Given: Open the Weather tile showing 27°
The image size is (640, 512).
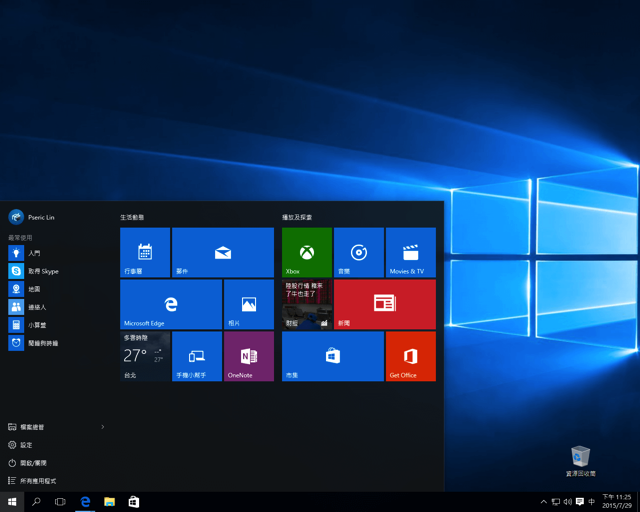Looking at the screenshot, I should (x=145, y=356).
